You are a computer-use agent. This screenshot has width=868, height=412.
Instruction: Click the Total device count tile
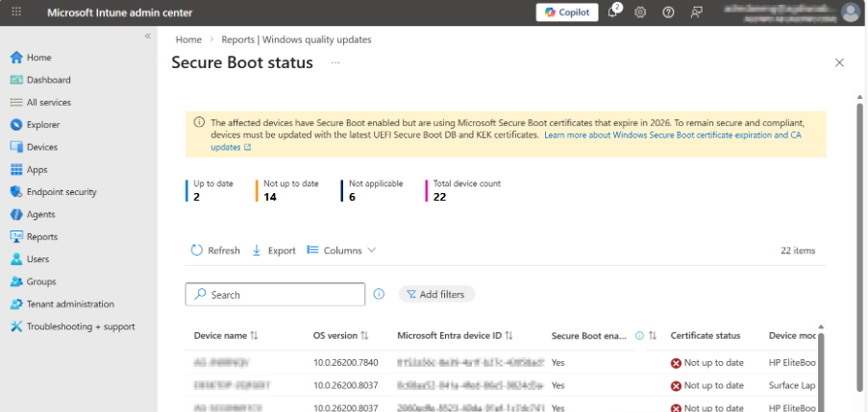pos(463,190)
